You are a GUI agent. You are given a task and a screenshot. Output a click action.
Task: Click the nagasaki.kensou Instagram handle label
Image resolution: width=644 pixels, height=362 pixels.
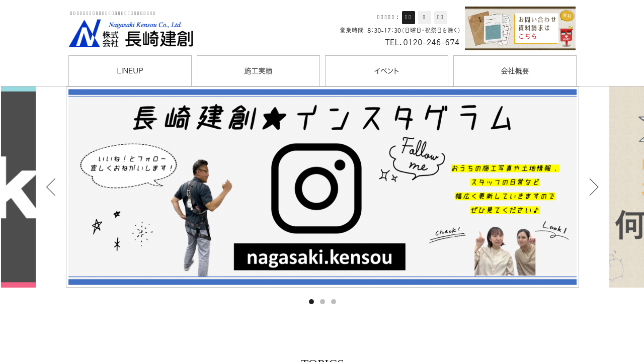[319, 257]
